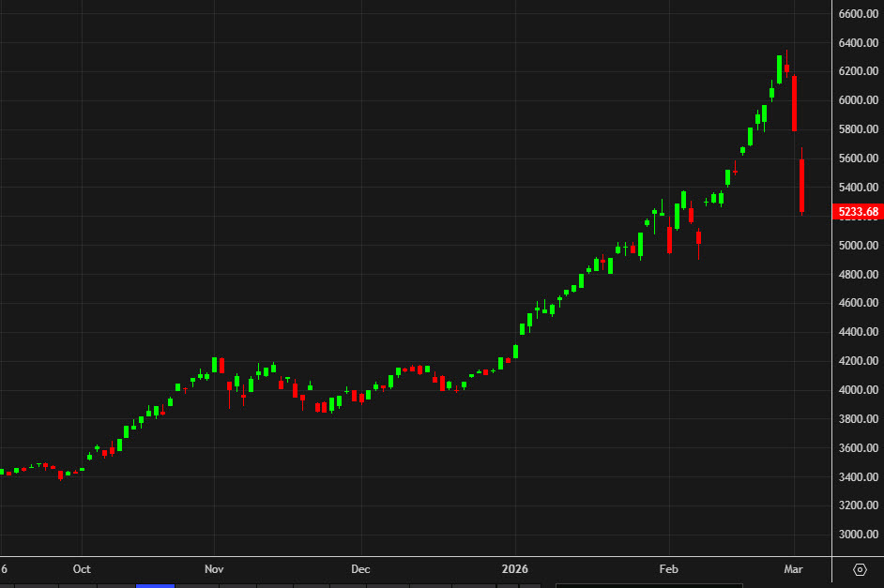Click the time axis strip below the chart

pos(422,568)
